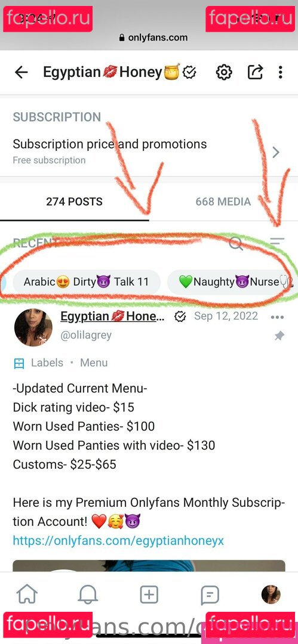Switch to the 274 POSTS tab

click(x=75, y=202)
